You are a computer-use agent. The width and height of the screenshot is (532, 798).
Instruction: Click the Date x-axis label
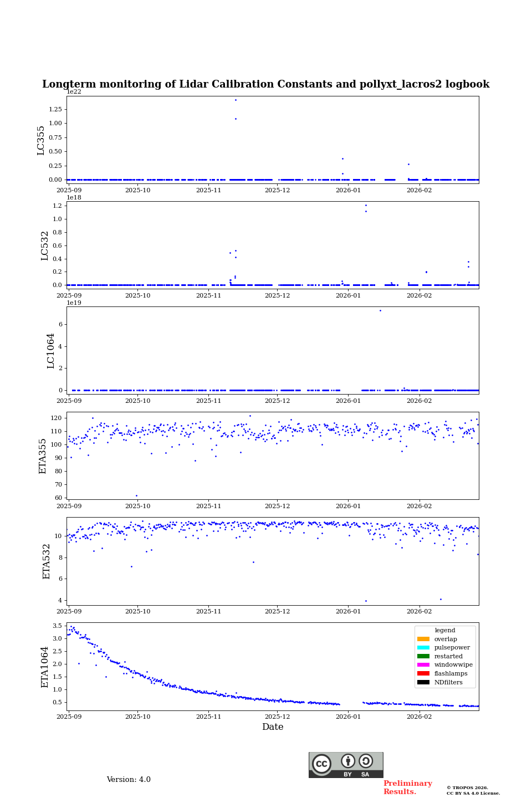(x=273, y=727)
